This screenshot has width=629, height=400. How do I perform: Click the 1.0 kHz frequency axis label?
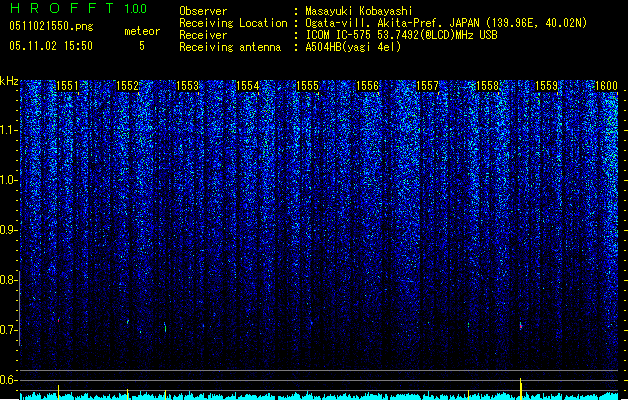pos(8,180)
